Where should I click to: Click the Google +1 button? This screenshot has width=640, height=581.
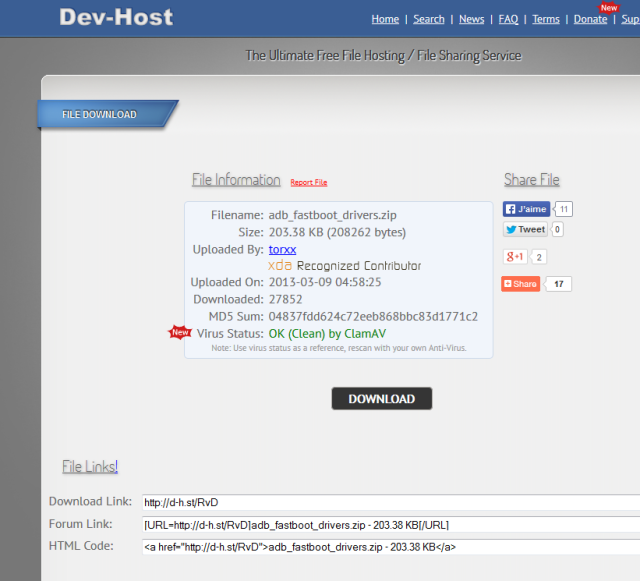pyautogui.click(x=515, y=257)
